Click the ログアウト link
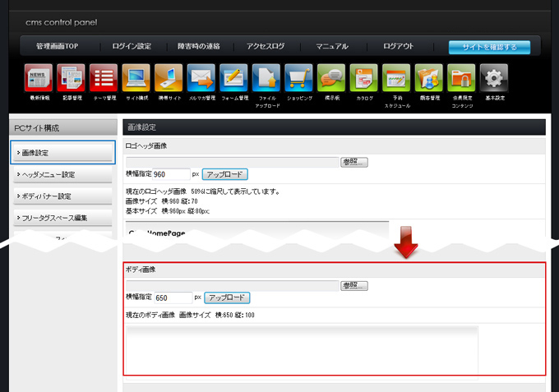Viewport: 559px width, 392px height. [x=398, y=47]
